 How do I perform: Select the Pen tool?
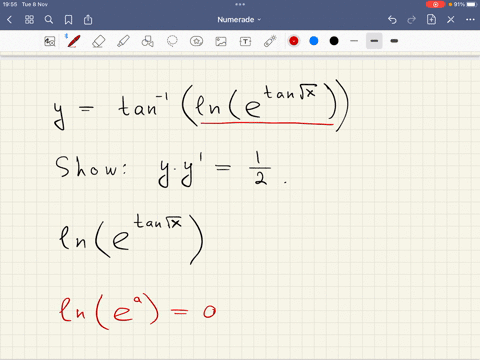(x=74, y=41)
